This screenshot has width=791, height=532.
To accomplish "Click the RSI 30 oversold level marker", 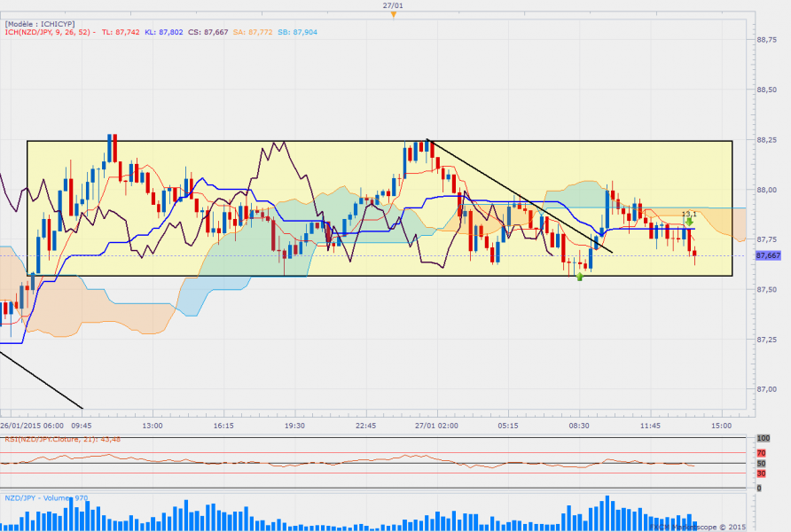I will click(762, 473).
